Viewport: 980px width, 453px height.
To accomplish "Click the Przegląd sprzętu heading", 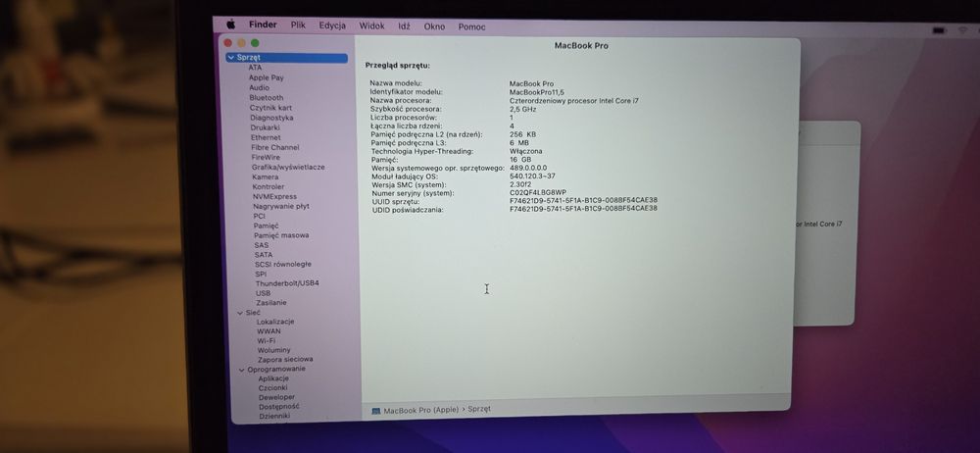I will click(x=398, y=65).
